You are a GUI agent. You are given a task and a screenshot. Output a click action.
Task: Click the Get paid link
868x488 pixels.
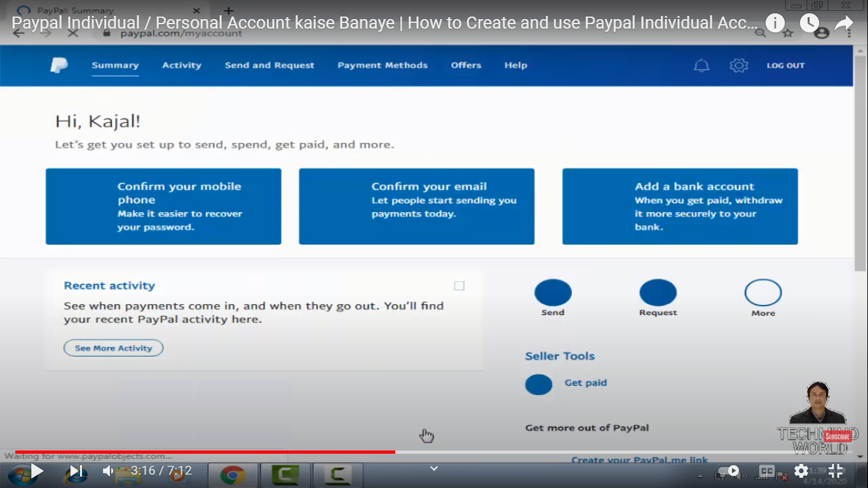tap(586, 383)
